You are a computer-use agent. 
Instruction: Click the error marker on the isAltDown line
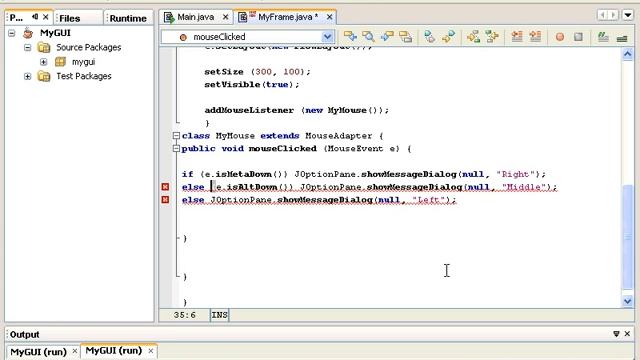point(165,187)
